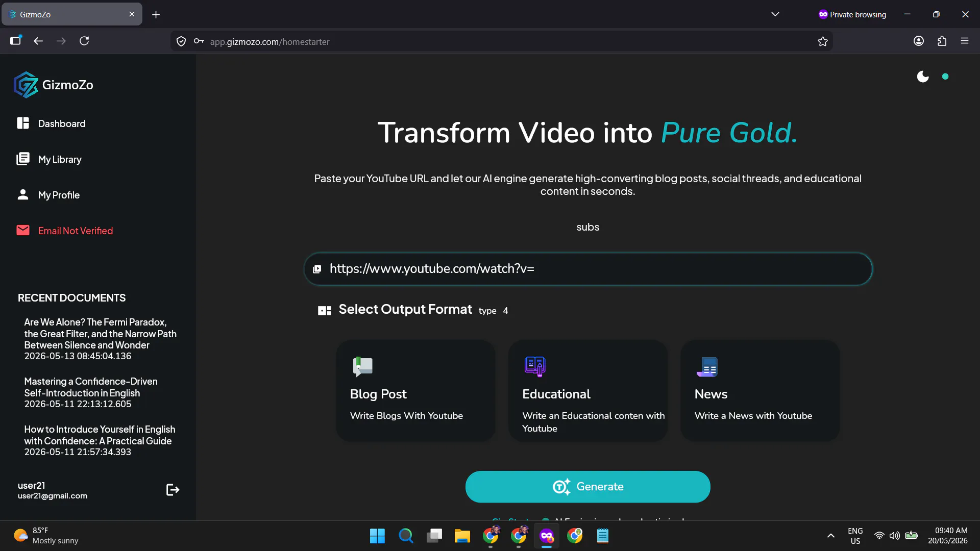Open a new browser tab
The height and width of the screenshot is (551, 980).
point(156,15)
